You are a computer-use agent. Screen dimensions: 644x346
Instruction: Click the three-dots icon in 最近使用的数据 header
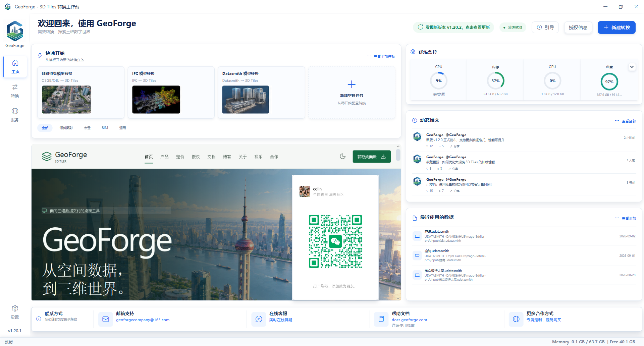coord(617,218)
